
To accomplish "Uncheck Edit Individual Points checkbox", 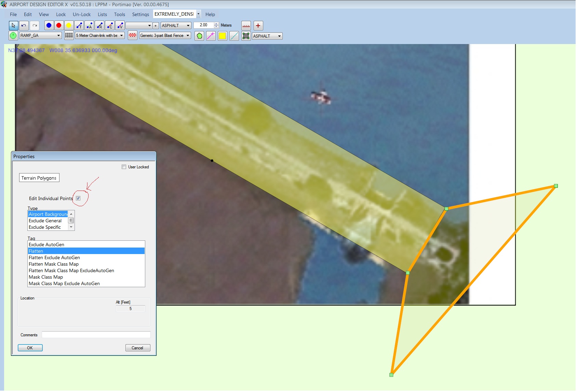I will click(x=78, y=198).
